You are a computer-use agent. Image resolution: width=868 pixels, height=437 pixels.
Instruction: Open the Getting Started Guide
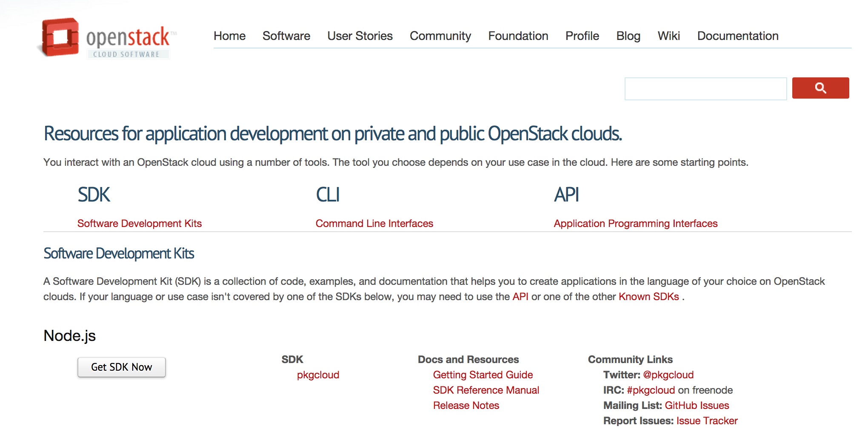click(x=483, y=375)
